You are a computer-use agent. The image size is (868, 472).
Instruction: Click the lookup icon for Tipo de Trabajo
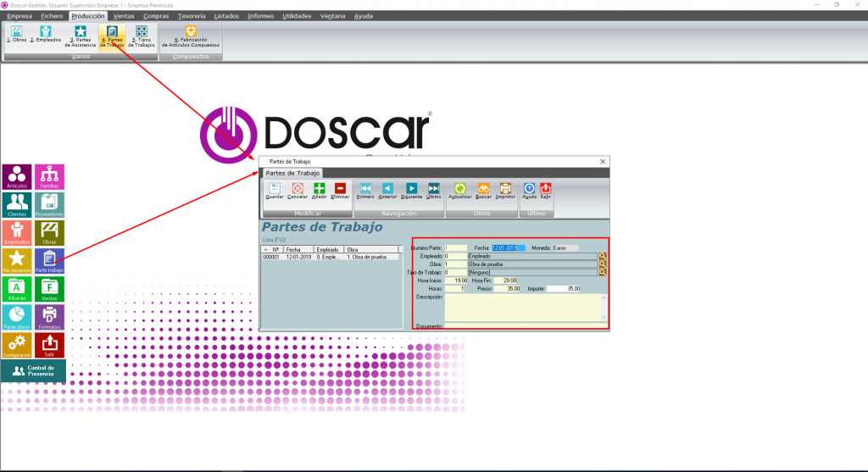[603, 272]
